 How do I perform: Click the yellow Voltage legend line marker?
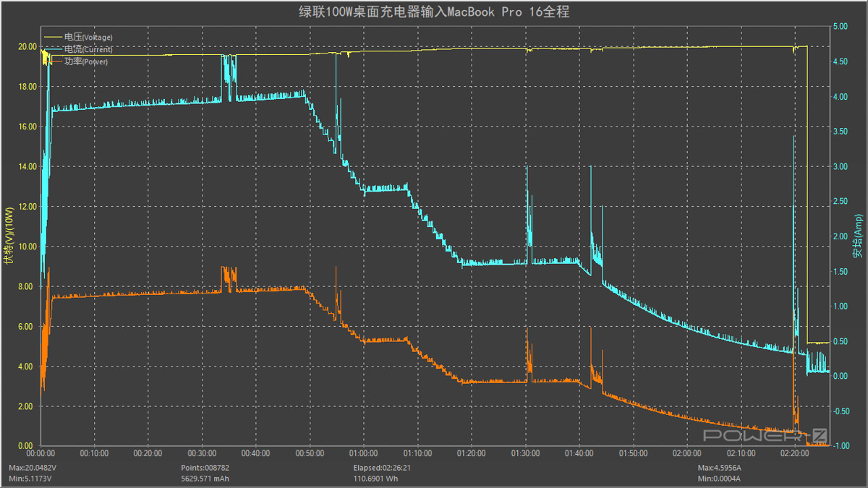click(x=53, y=37)
